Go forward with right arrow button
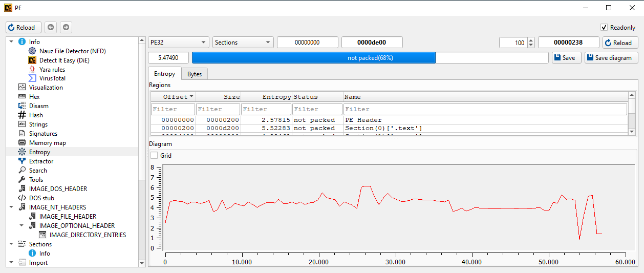The height and width of the screenshot is (273, 644). (66, 27)
